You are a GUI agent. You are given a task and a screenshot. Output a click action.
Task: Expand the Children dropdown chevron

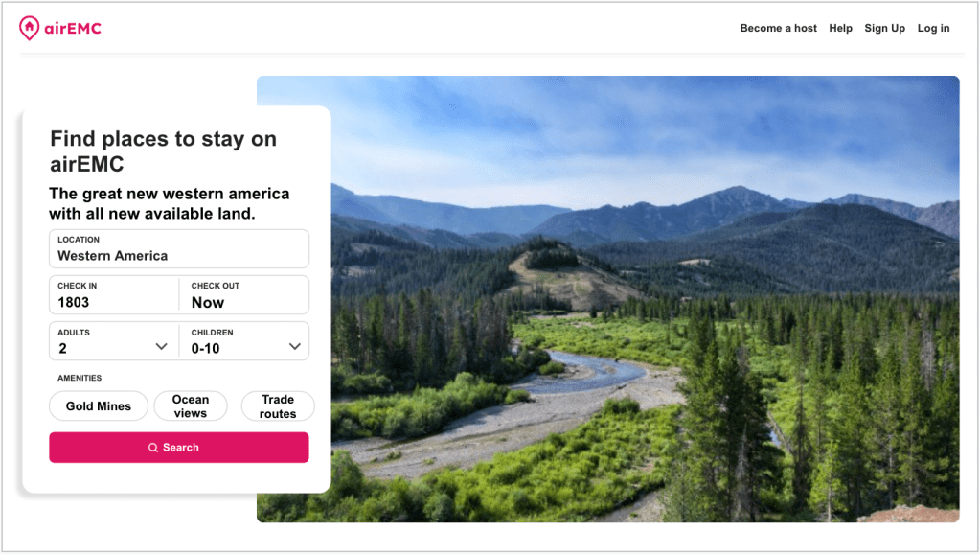[x=294, y=347]
